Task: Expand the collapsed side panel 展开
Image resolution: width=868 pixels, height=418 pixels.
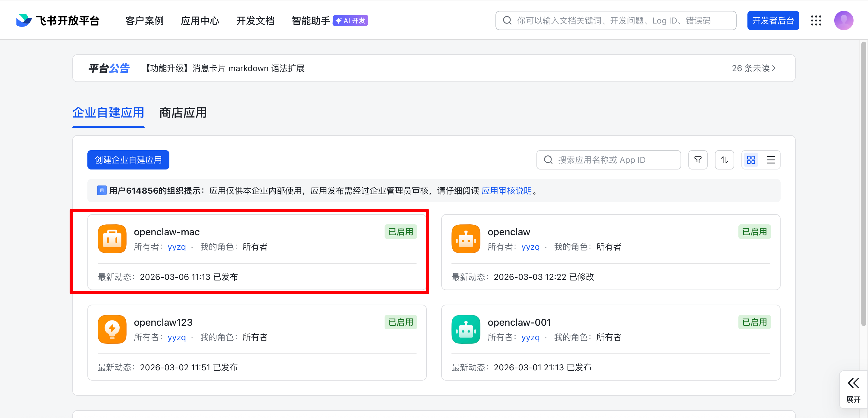Action: (853, 389)
